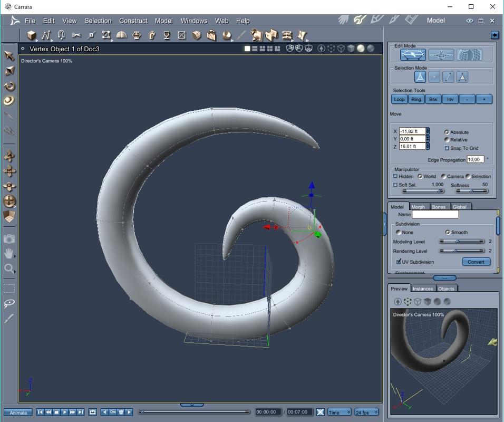
Task: Click the X value stepper arrows
Action: pos(428,131)
